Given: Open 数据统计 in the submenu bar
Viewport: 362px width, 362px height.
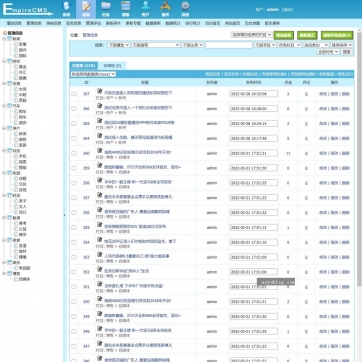Looking at the screenshot, I should pos(173,23).
